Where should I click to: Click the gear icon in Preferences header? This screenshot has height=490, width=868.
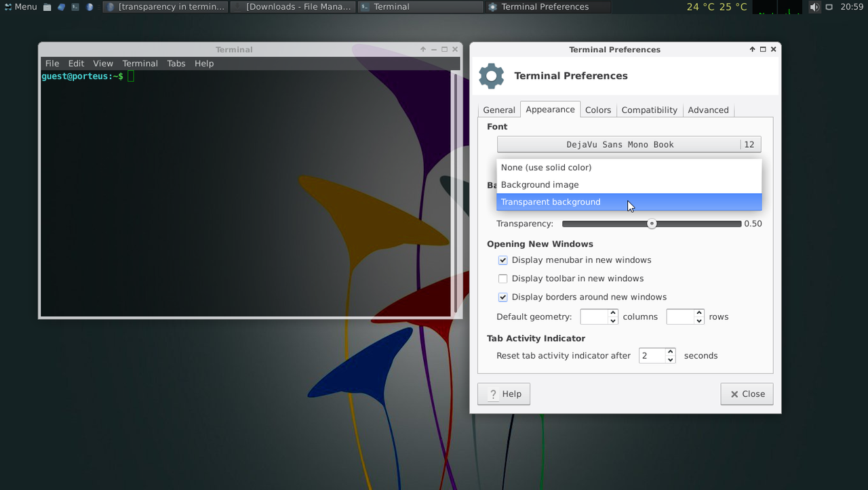click(492, 76)
